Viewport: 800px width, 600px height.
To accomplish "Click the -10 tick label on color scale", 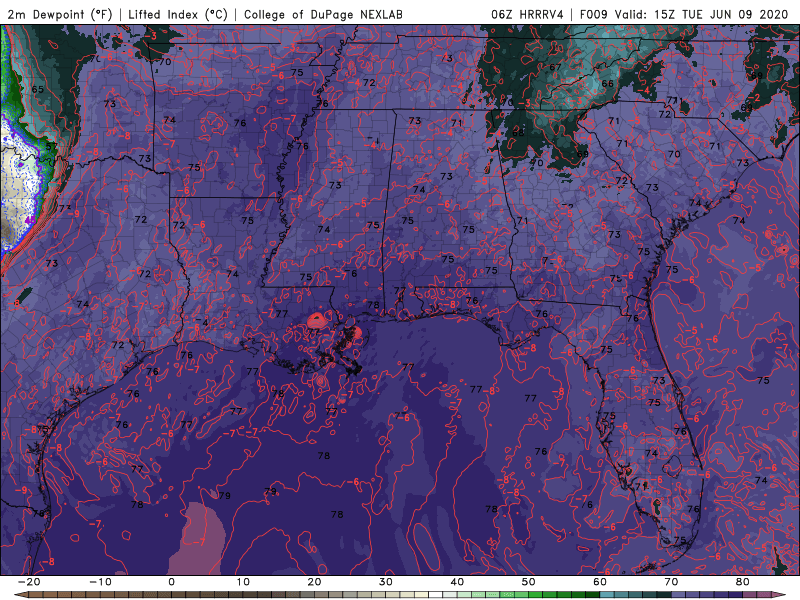I will point(100,582).
